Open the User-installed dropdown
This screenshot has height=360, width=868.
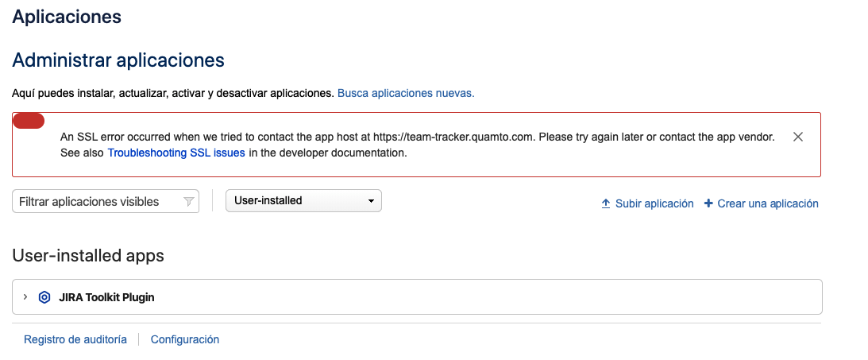303,200
